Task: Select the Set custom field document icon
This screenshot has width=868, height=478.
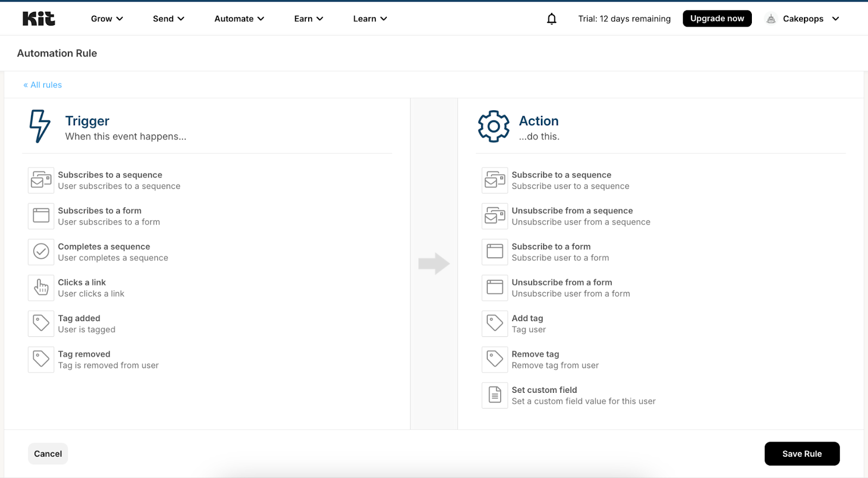Action: tap(495, 395)
